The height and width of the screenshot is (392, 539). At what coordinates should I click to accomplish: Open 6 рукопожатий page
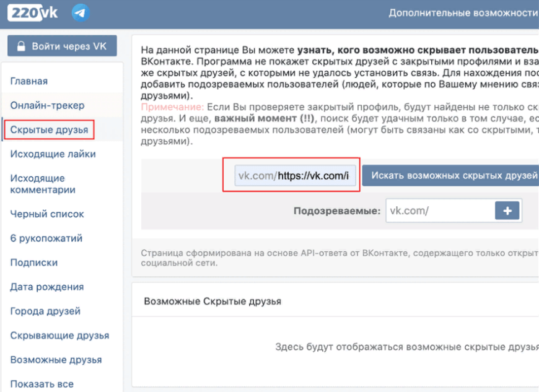46,238
